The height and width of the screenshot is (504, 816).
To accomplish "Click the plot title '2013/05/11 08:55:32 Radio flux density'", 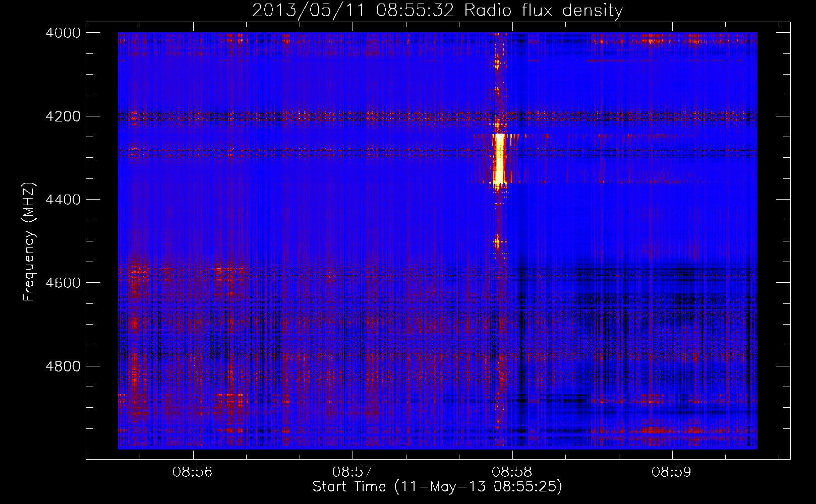I will click(437, 10).
